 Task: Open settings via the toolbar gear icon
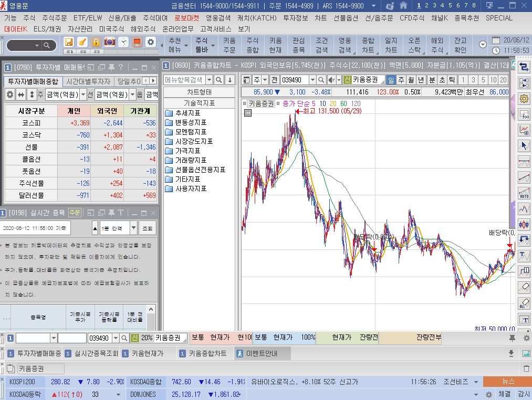151,42
